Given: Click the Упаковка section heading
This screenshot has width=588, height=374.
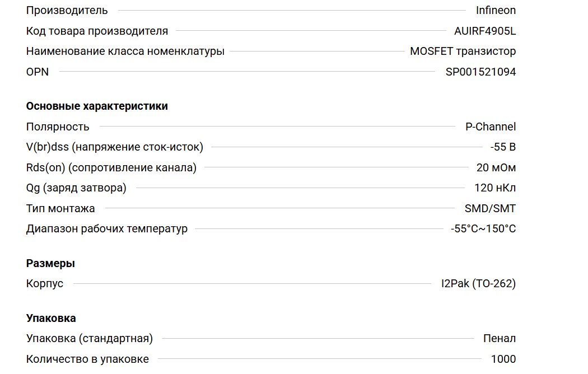Looking at the screenshot, I should click(x=51, y=318).
